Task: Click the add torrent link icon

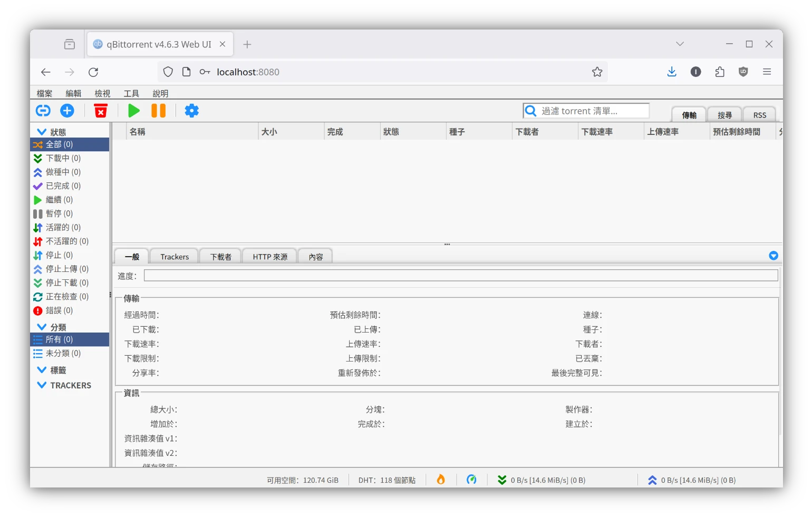Action: (43, 111)
